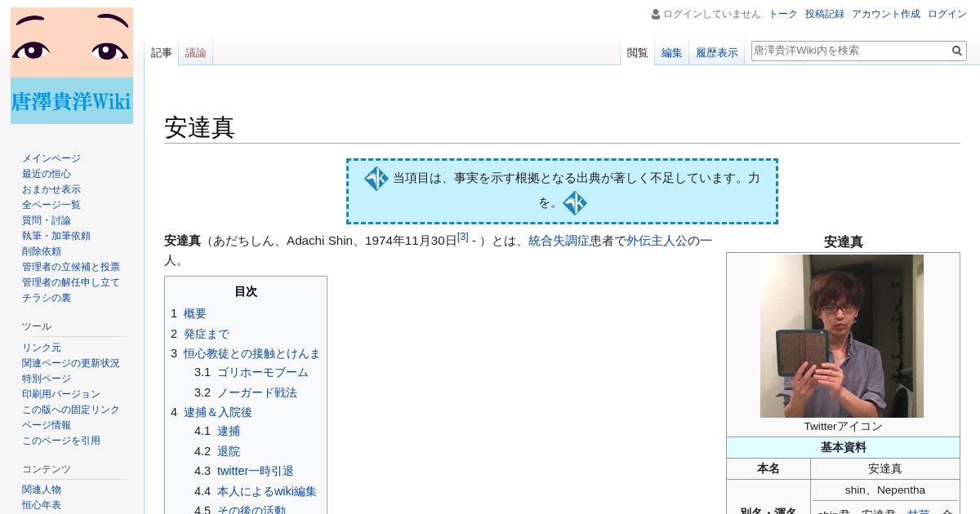
Task: Open この版への固定リンク
Action: pos(71,410)
